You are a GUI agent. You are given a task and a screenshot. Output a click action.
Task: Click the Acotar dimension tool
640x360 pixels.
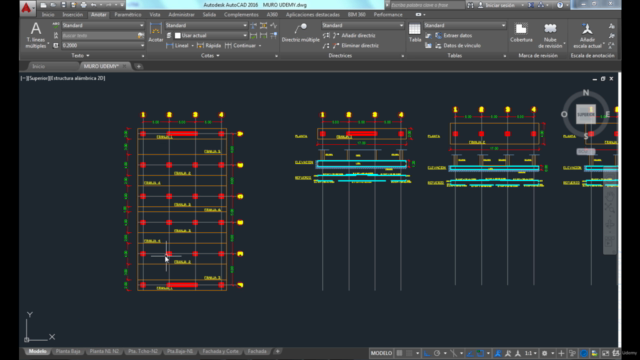(156, 32)
